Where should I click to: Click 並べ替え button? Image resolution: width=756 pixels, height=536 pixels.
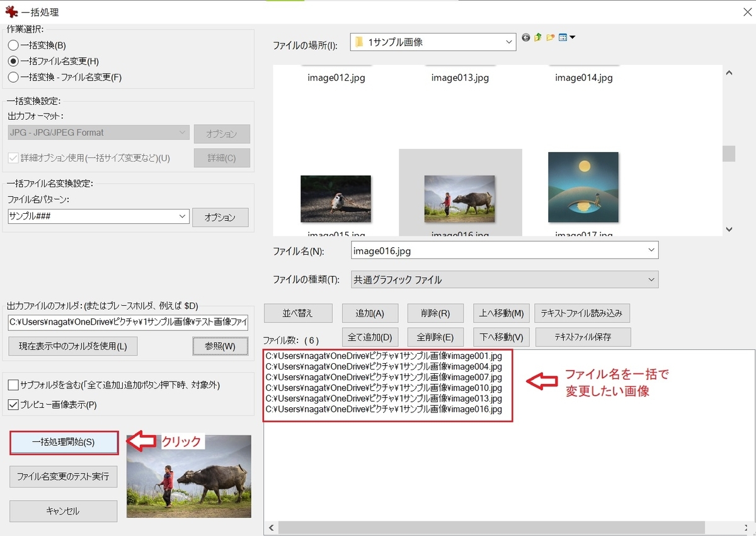tap(297, 313)
